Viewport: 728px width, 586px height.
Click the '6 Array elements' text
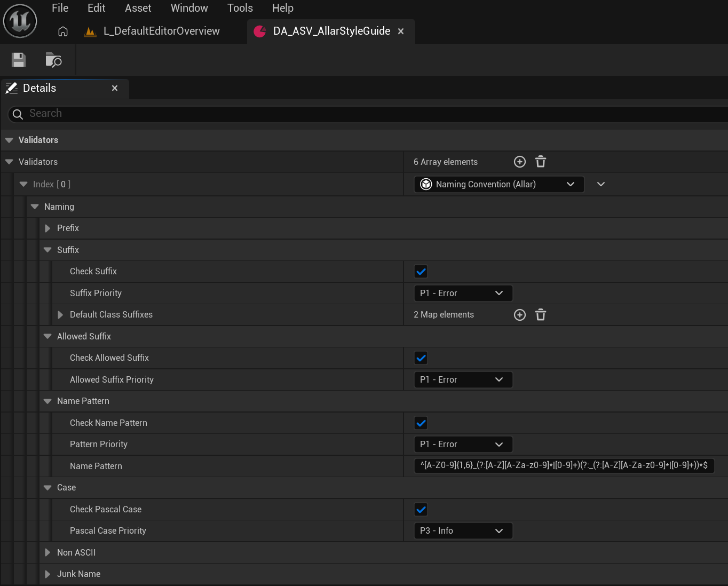(x=446, y=162)
